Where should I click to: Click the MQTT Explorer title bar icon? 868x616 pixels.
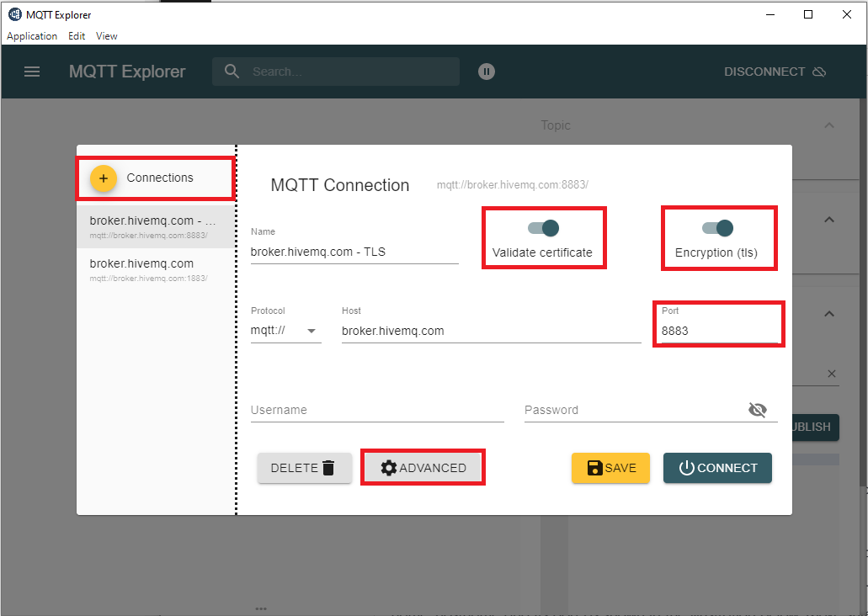[14, 14]
